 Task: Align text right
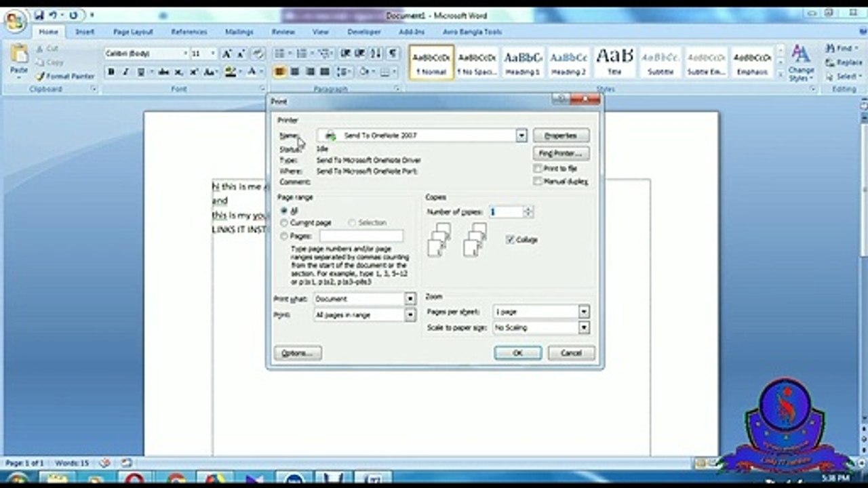point(310,72)
